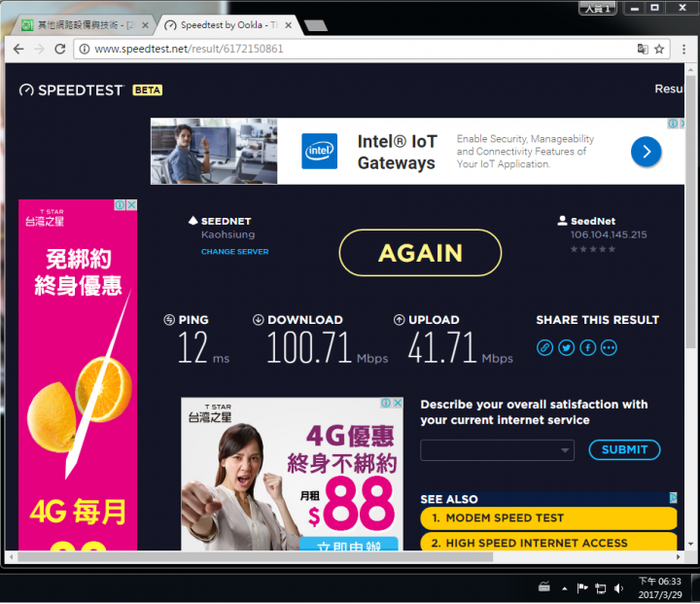Viewport: 700px width, 604px height.
Task: Click the CHANGE SERVER link
Action: pos(235,252)
